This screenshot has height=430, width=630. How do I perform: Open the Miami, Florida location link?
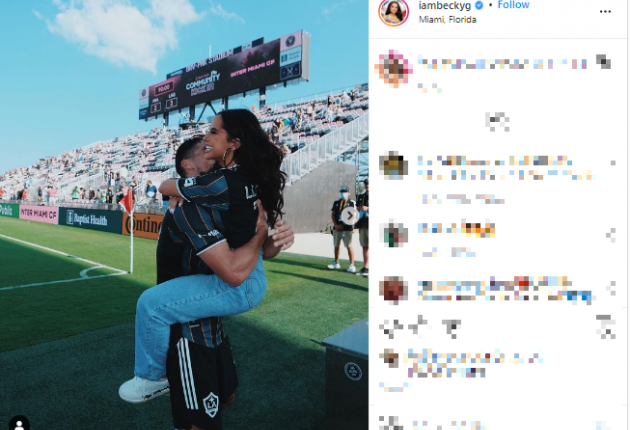[x=447, y=19]
